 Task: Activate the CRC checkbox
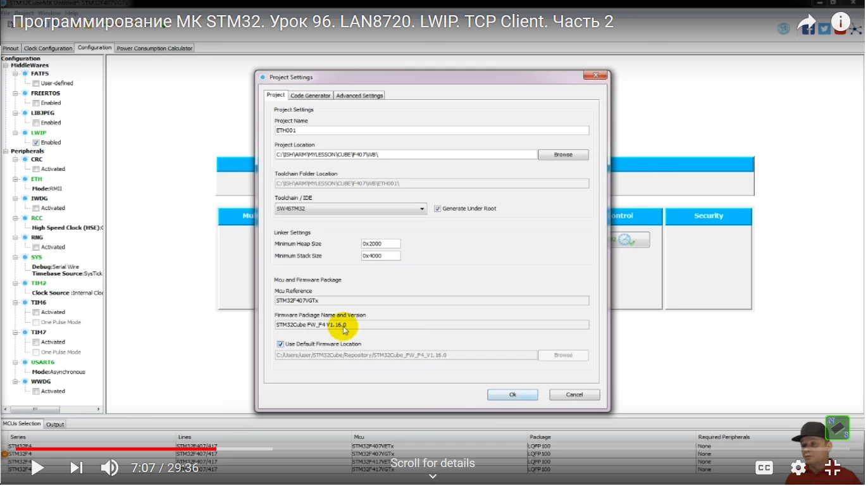pyautogui.click(x=36, y=170)
